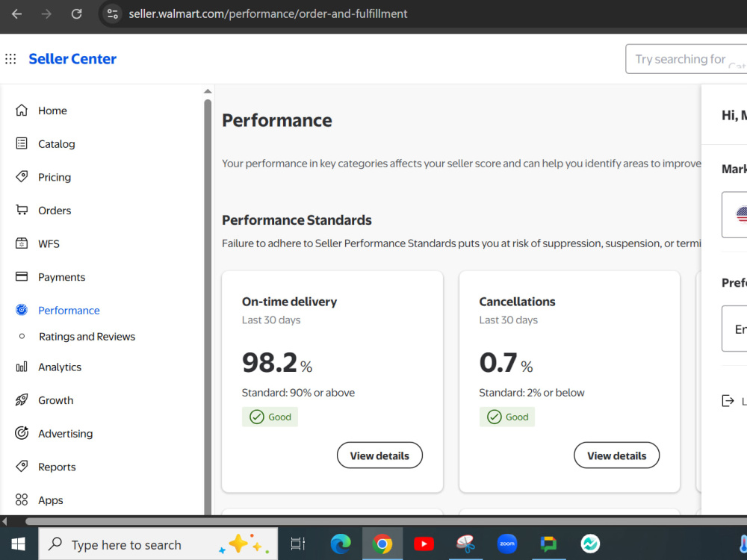Navigate to Payments
Screen dimensions: 747x560
pyautogui.click(x=62, y=277)
